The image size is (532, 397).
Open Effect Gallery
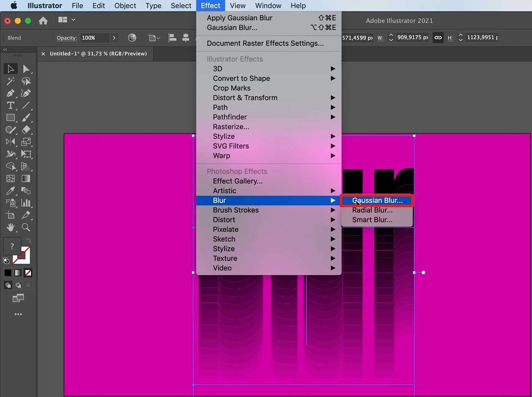pos(269,181)
